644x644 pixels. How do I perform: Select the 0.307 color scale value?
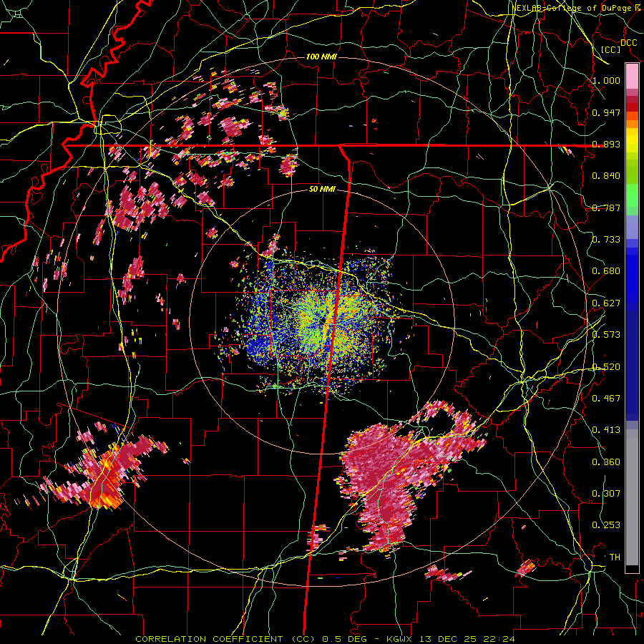[606, 494]
